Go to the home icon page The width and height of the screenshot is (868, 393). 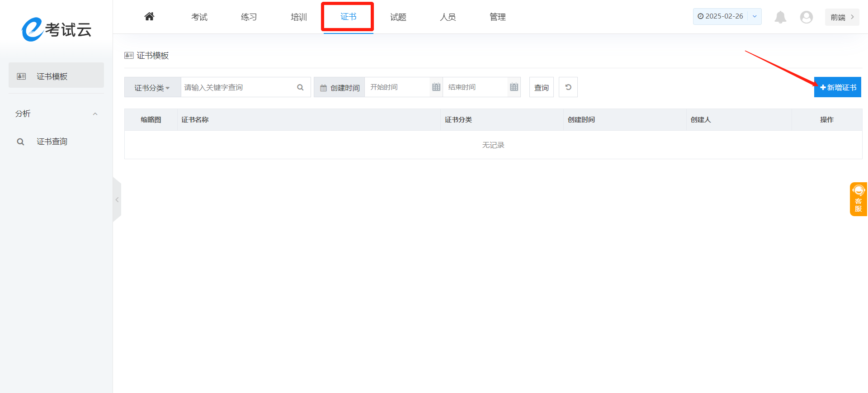(x=149, y=17)
